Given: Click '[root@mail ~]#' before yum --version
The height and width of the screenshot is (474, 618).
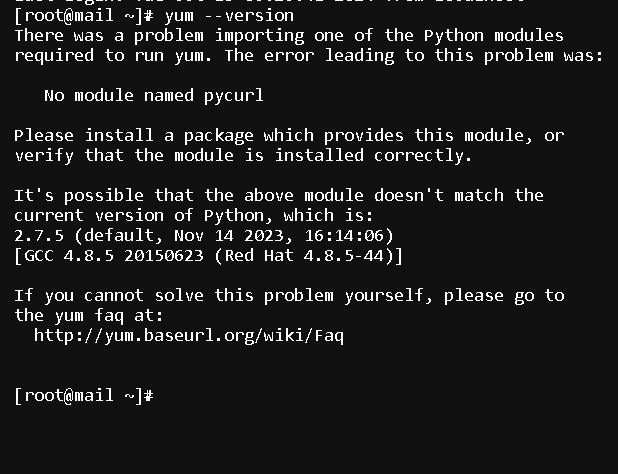Looking at the screenshot, I should coord(84,16).
